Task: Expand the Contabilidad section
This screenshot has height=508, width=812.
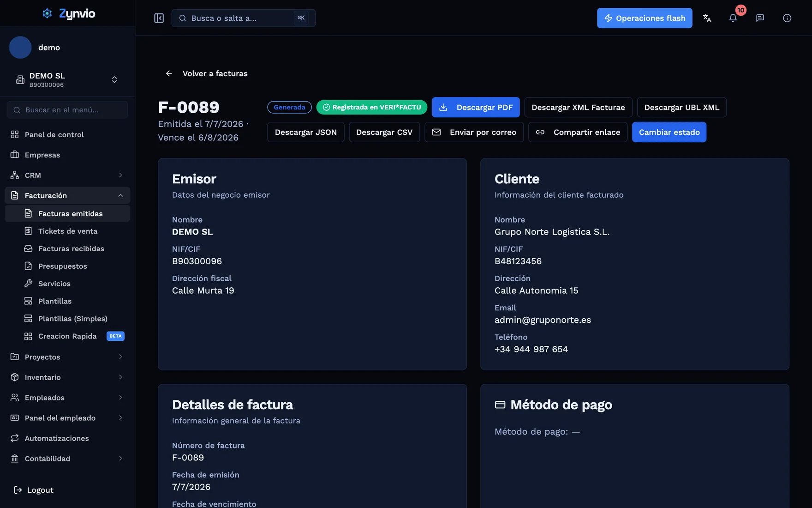Action: click(x=67, y=459)
